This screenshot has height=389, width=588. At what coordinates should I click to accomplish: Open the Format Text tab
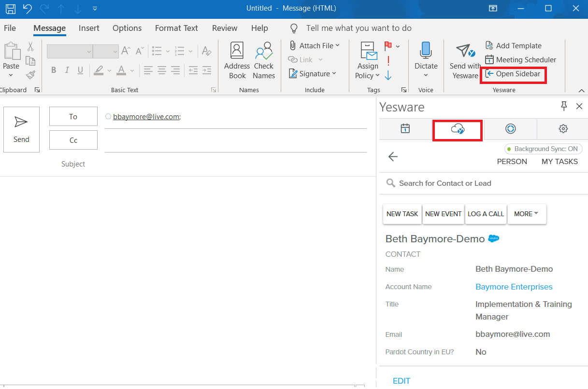176,28
